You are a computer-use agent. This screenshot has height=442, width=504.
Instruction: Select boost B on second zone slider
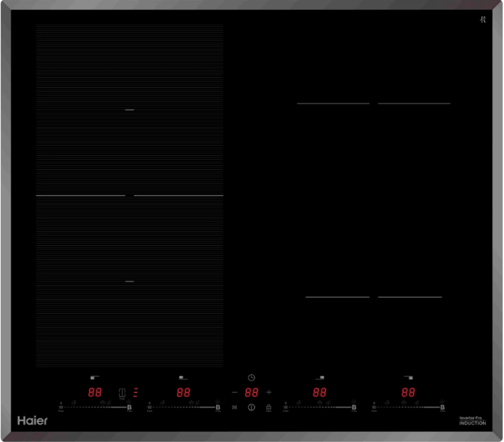tap(218, 408)
